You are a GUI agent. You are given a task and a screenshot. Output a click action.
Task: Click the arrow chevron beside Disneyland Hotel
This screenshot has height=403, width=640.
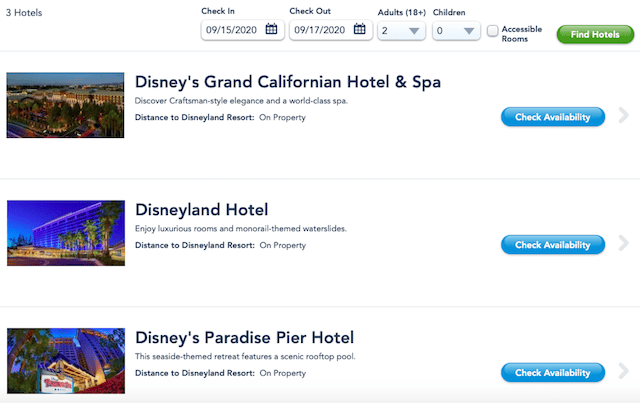(x=623, y=243)
